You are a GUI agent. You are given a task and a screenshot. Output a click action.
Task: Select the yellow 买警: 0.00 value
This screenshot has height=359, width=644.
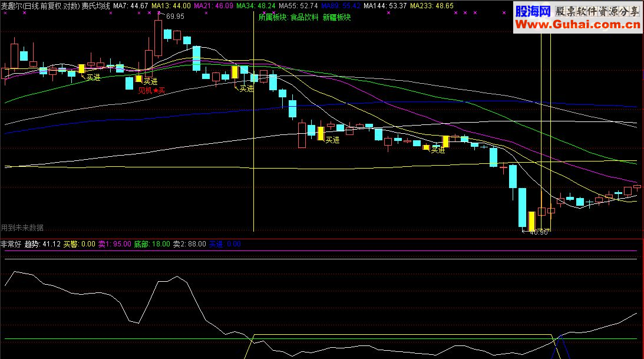click(x=80, y=244)
